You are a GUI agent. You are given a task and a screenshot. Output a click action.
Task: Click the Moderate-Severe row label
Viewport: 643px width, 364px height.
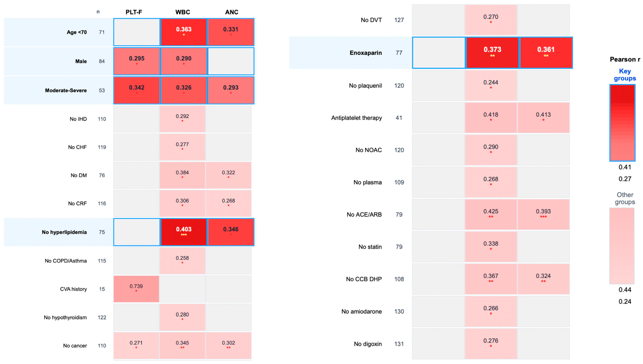(x=66, y=90)
